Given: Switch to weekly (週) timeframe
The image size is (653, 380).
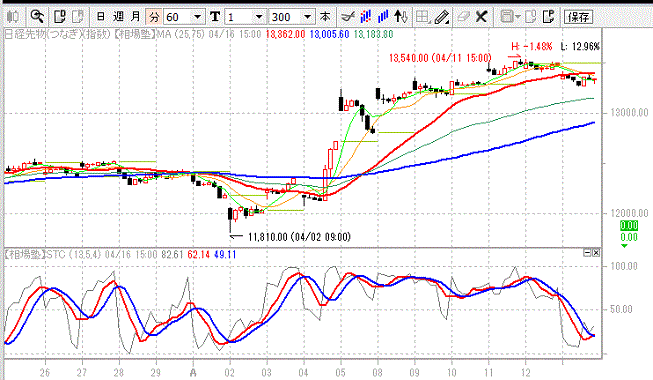Looking at the screenshot, I should (118, 17).
